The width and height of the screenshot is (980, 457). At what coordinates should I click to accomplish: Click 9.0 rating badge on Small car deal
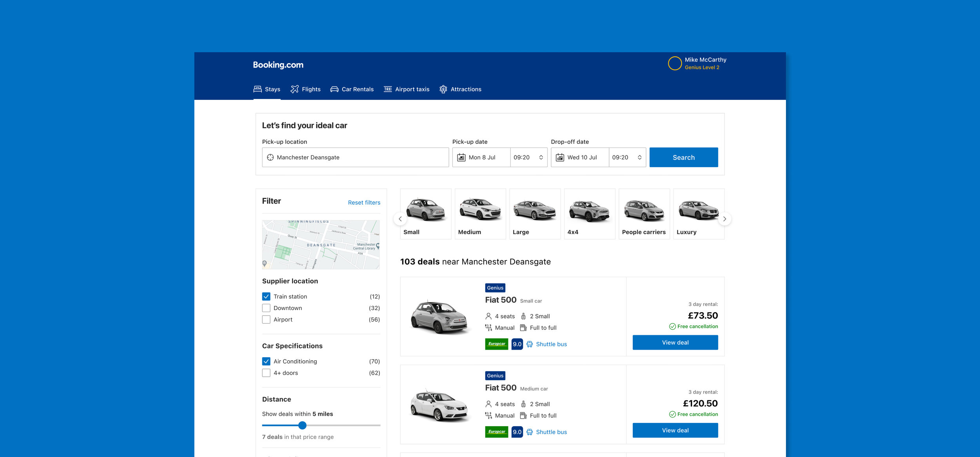pyautogui.click(x=517, y=344)
